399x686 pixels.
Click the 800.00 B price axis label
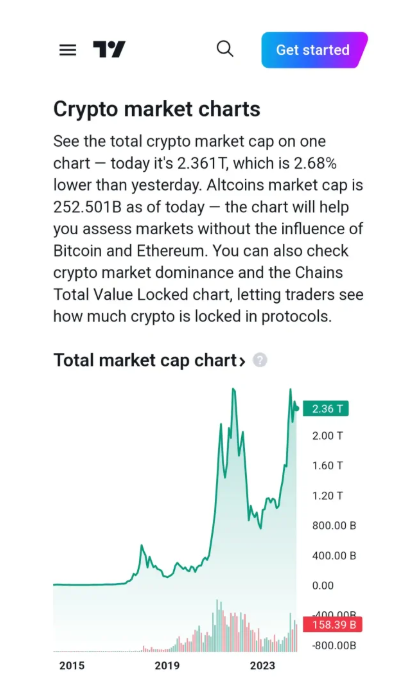(334, 525)
